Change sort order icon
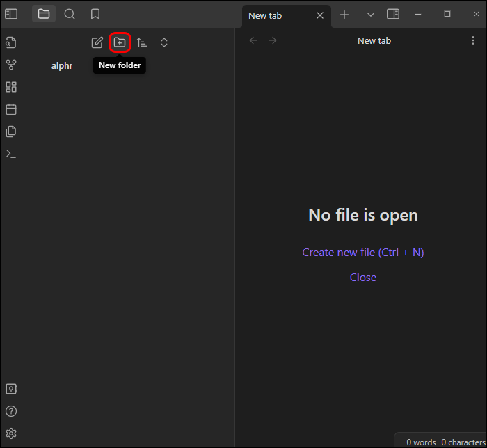Viewport: 487px width, 448px height. pyautogui.click(x=142, y=42)
